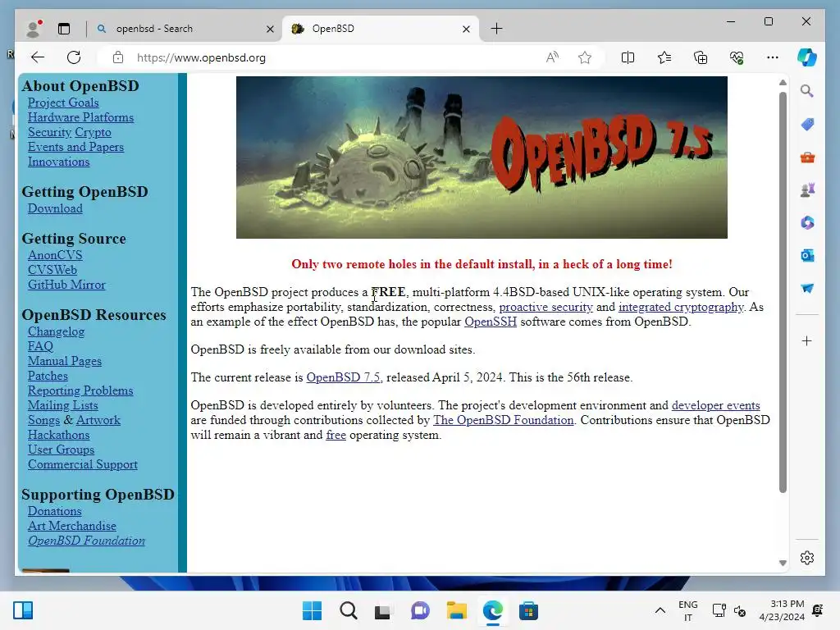Open sidebar Search icon
Screen dimensions: 840x630
coord(807,90)
